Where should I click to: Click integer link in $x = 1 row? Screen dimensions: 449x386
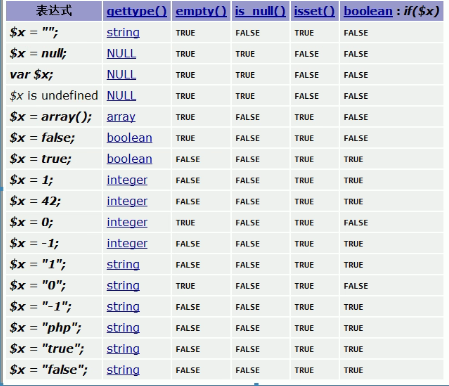point(127,180)
